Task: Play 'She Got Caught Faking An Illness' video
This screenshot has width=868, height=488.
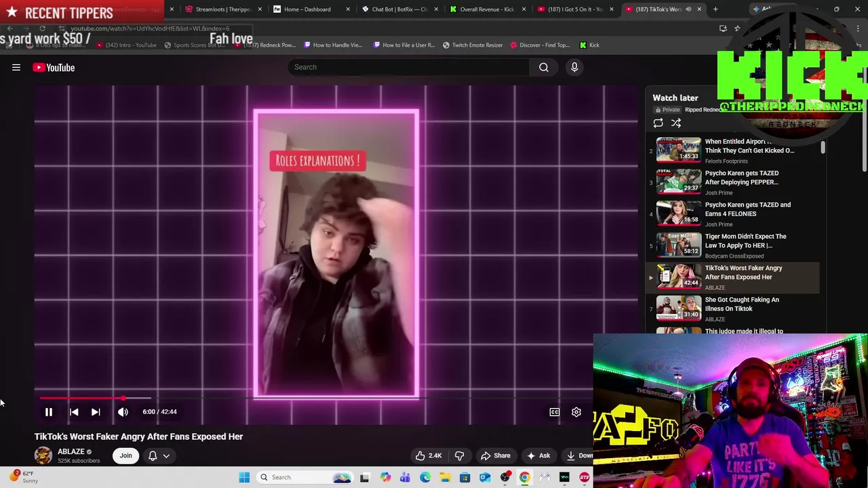Action: coord(742,304)
